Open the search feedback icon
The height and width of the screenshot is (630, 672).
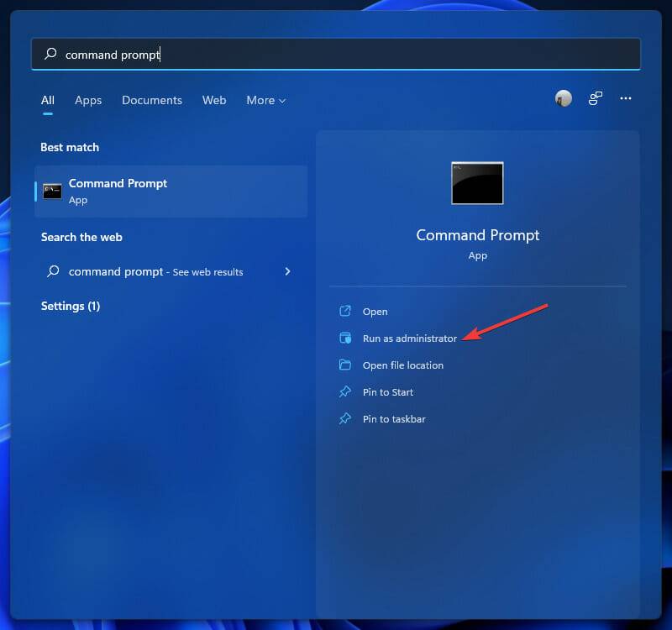pos(596,98)
